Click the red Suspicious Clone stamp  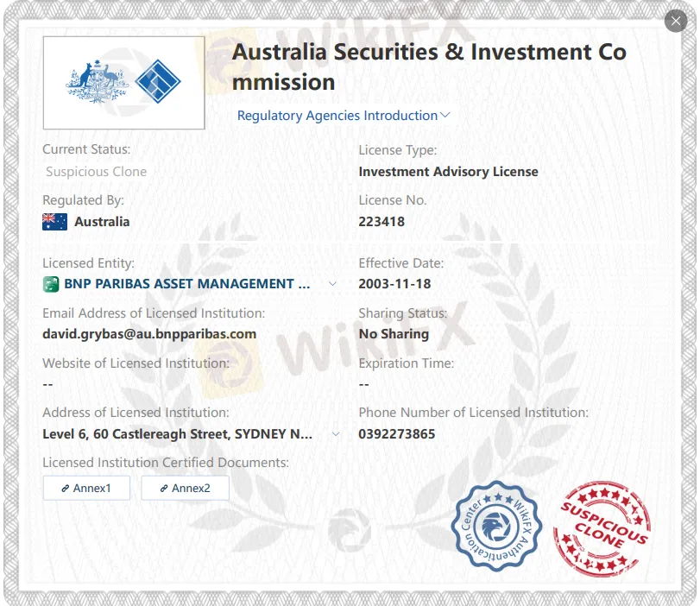point(602,529)
